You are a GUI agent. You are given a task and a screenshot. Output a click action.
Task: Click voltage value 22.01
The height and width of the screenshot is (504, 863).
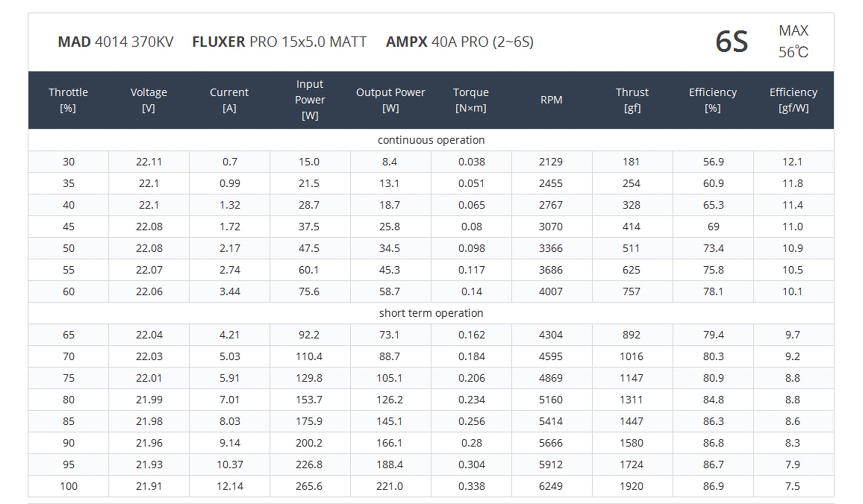tap(149, 378)
